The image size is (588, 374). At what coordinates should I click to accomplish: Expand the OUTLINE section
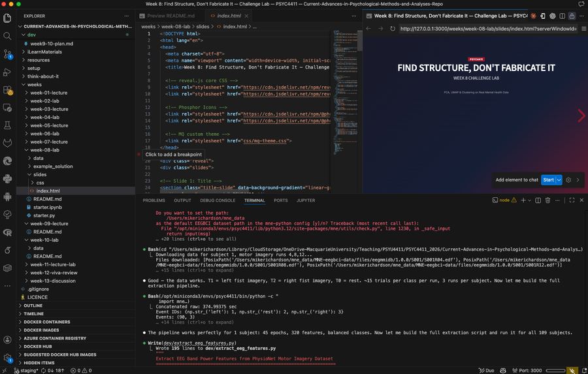[x=33, y=305]
